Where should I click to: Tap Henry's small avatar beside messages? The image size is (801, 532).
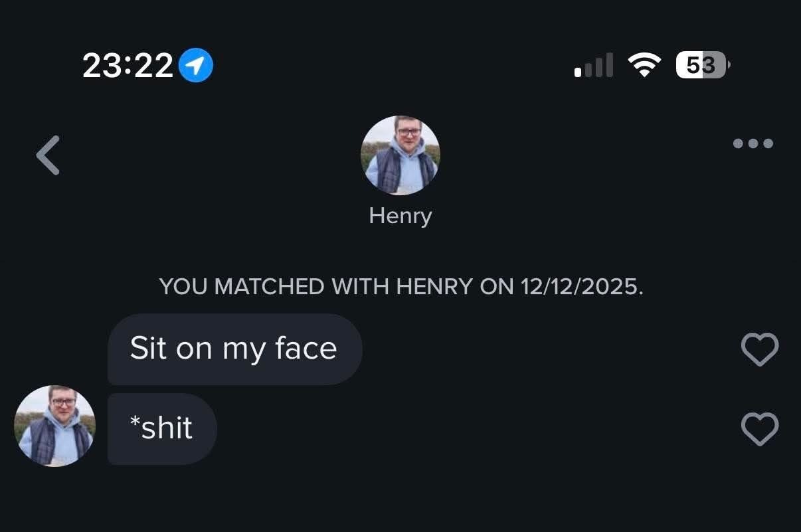[54, 426]
